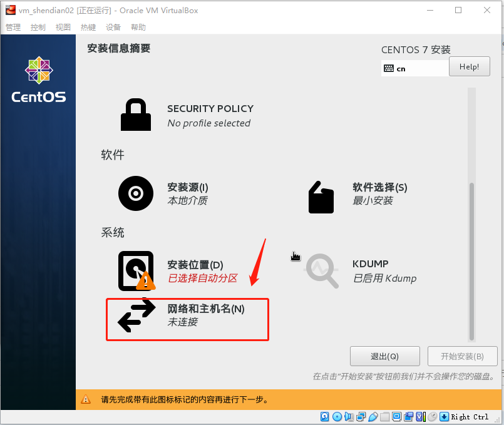Open 安装位置 via the hard disk icon

pos(136,271)
